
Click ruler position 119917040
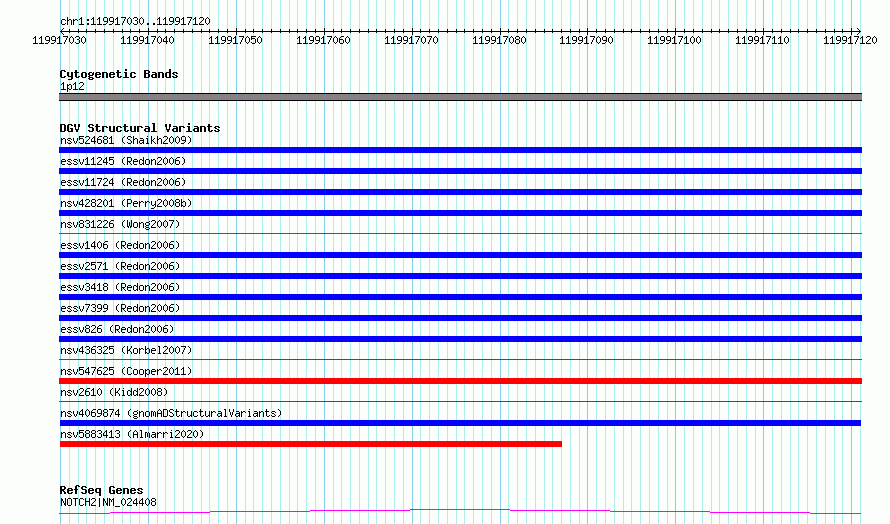[x=147, y=40]
